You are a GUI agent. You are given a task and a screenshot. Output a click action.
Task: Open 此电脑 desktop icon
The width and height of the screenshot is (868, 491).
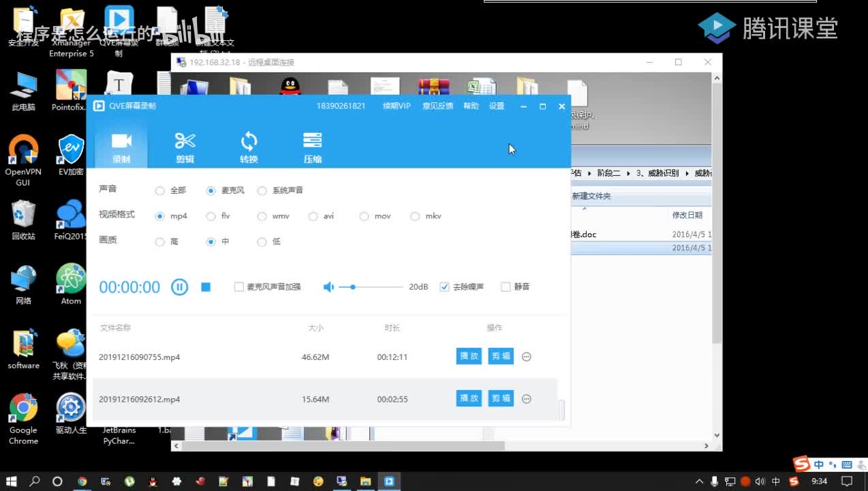[x=23, y=91]
